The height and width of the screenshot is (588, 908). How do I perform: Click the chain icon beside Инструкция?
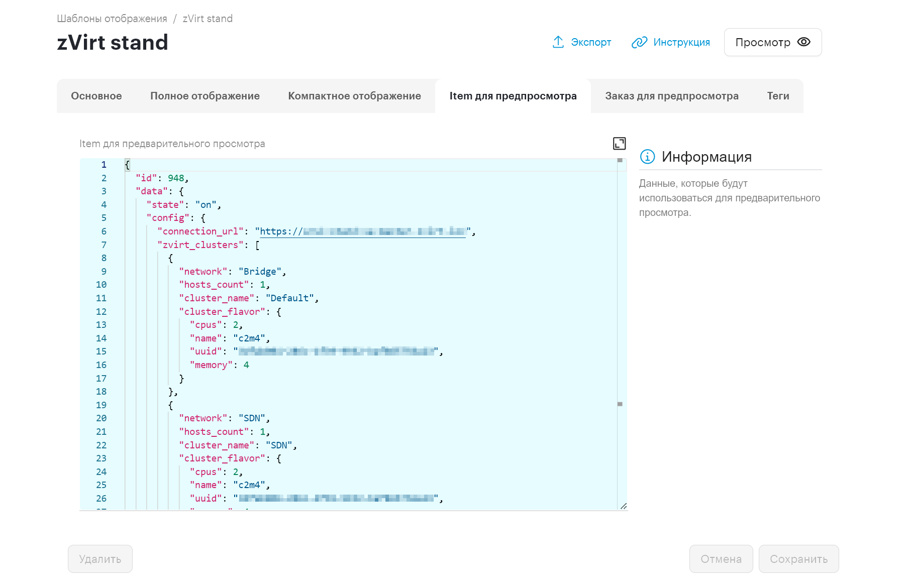tap(639, 42)
